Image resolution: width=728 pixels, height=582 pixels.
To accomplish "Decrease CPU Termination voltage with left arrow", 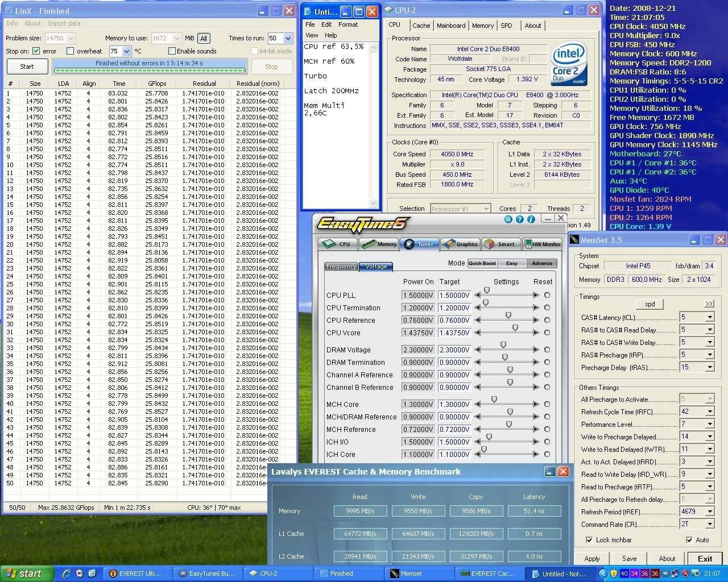I will (477, 308).
